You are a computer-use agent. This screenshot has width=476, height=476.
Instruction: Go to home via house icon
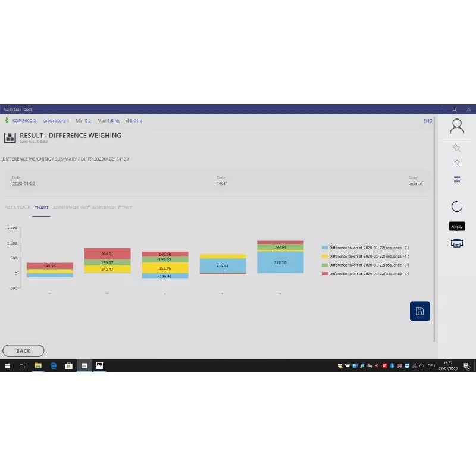pyautogui.click(x=456, y=163)
